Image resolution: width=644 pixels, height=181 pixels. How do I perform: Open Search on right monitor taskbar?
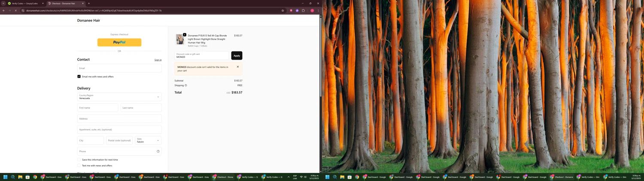335,177
